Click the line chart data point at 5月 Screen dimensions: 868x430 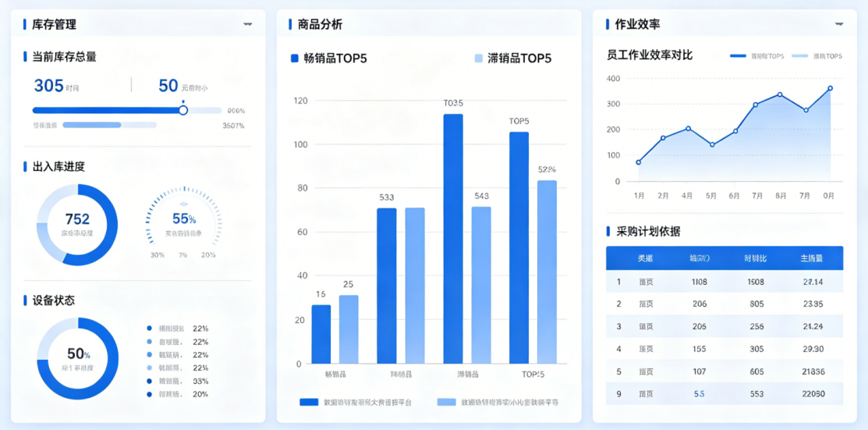point(711,144)
